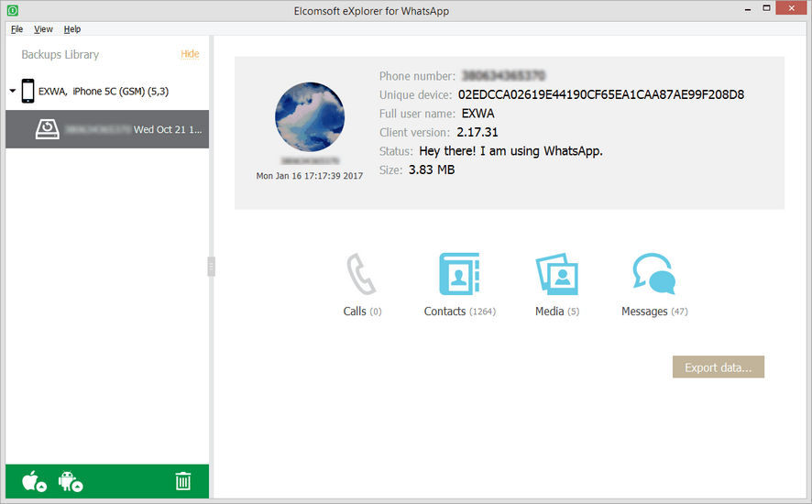The image size is (812, 504).
Task: Click the Export data button
Action: (x=719, y=367)
